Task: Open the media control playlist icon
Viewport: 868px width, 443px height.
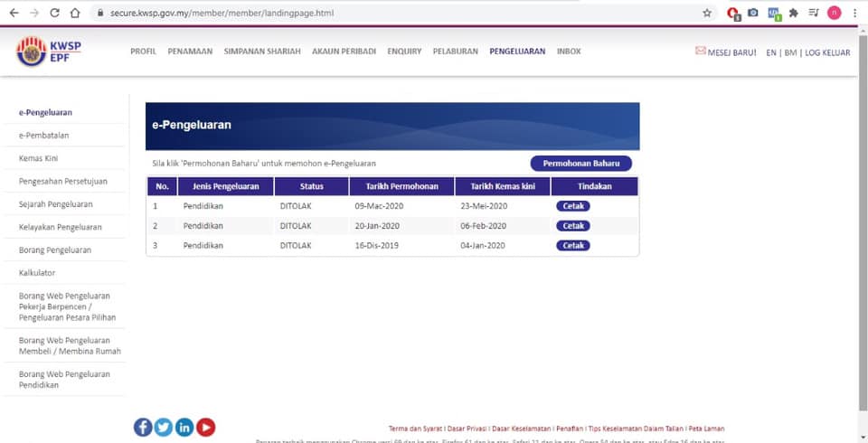Action: (x=813, y=13)
